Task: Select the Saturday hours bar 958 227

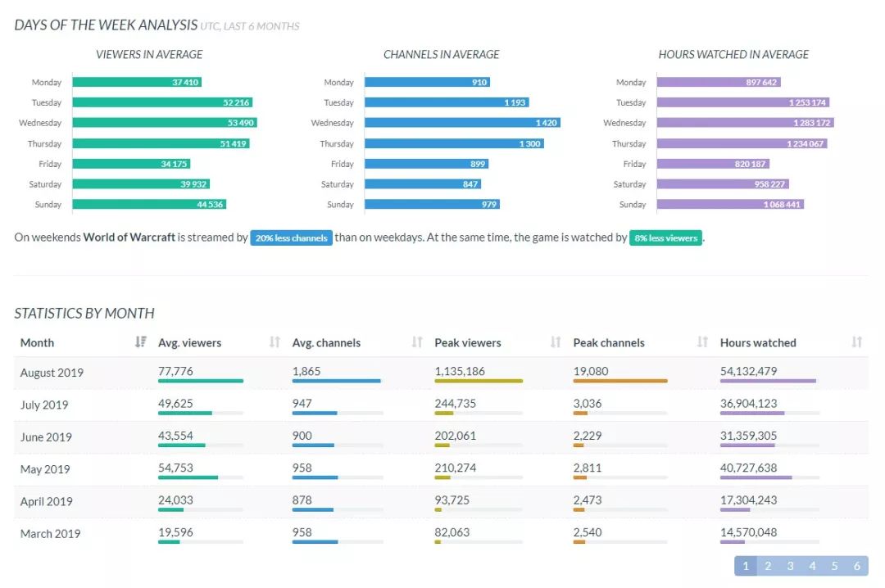Action: pyautogui.click(x=723, y=184)
